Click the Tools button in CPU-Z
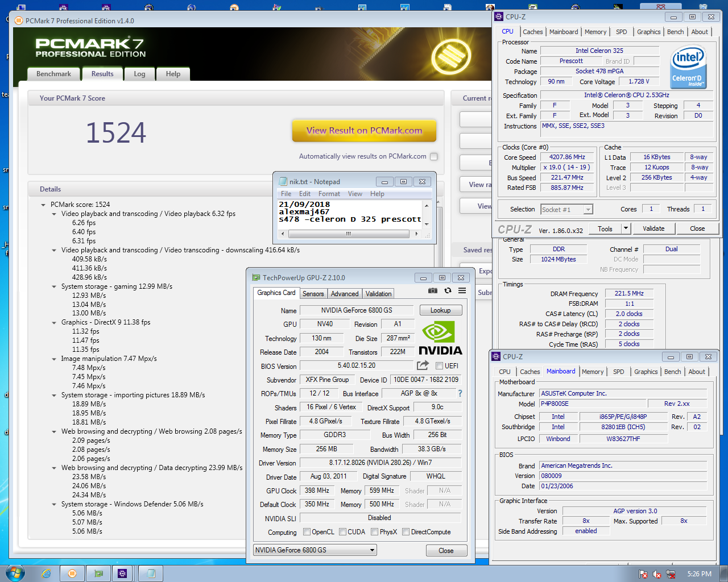The width and height of the screenshot is (728, 582). coord(605,228)
